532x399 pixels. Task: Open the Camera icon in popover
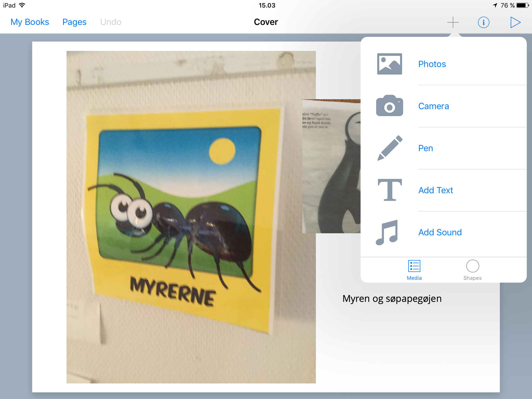pos(389,106)
